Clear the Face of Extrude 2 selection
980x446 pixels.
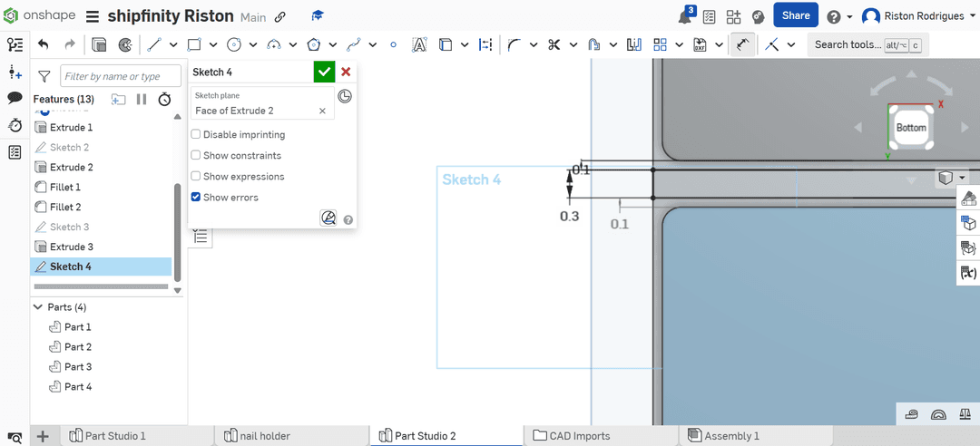pyautogui.click(x=322, y=111)
